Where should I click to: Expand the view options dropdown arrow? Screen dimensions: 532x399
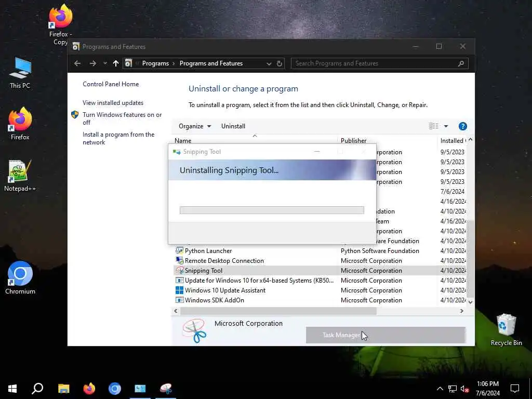tap(446, 126)
